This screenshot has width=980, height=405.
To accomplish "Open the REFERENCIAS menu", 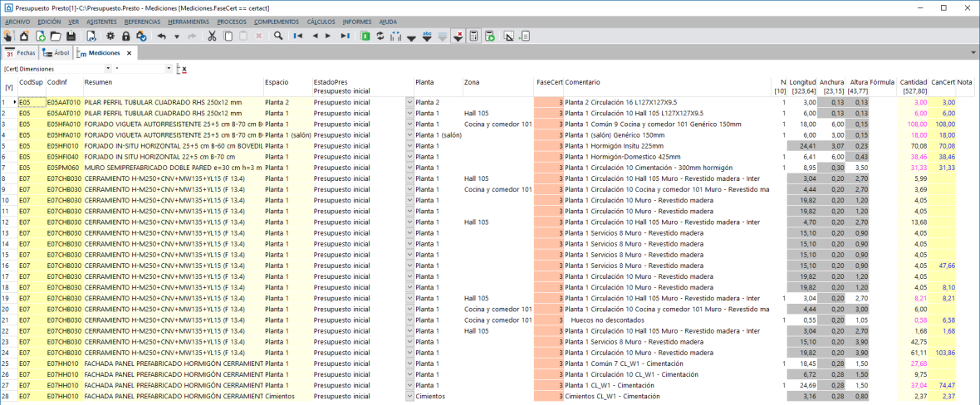I will [x=142, y=22].
